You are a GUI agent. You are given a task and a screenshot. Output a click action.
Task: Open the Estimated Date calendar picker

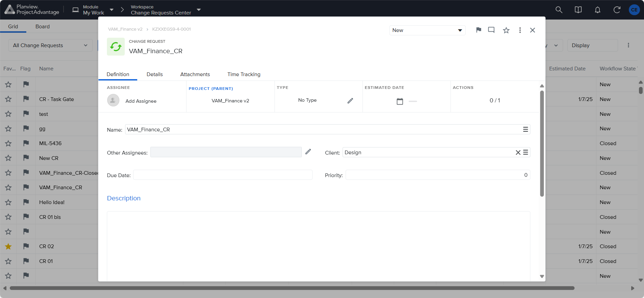[400, 101]
